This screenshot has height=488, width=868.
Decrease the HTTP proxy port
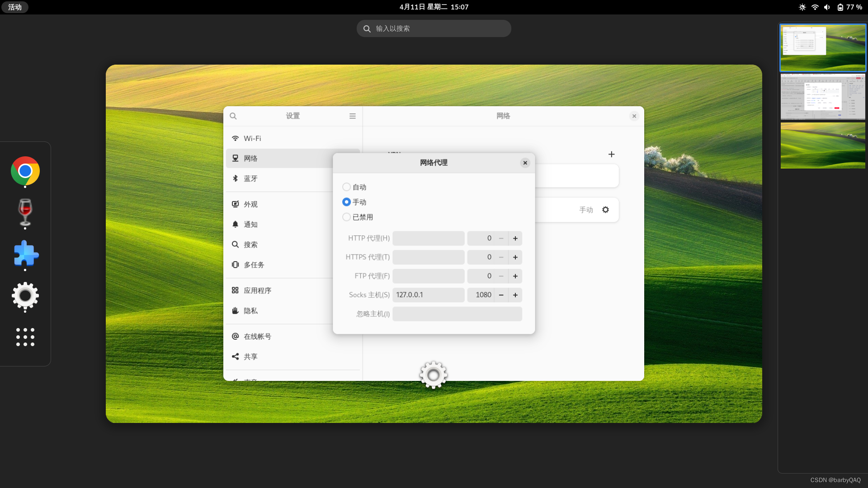(x=501, y=239)
